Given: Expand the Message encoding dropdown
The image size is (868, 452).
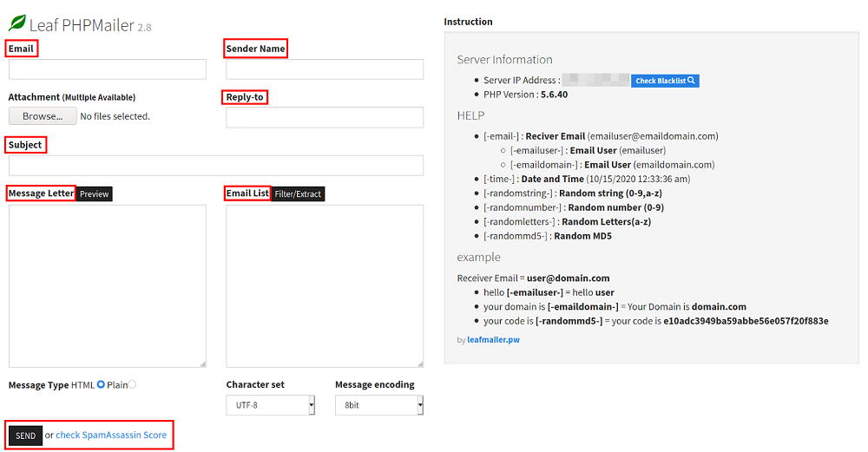Looking at the screenshot, I should click(378, 405).
